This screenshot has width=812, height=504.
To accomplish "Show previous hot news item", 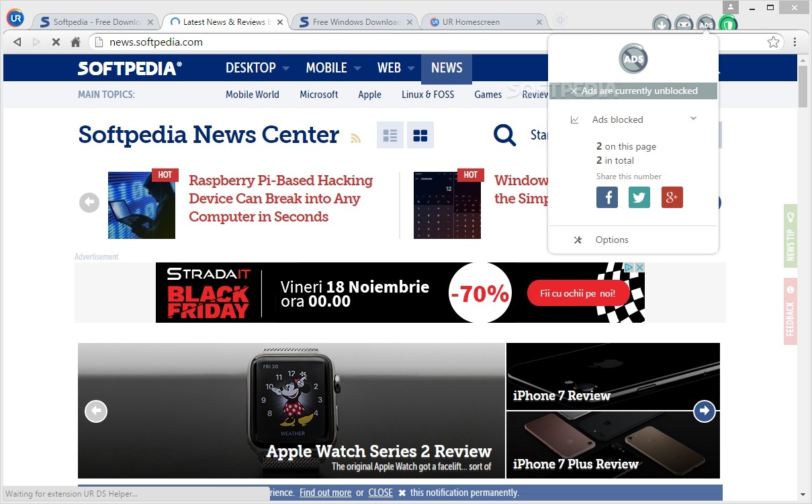I will [x=89, y=202].
